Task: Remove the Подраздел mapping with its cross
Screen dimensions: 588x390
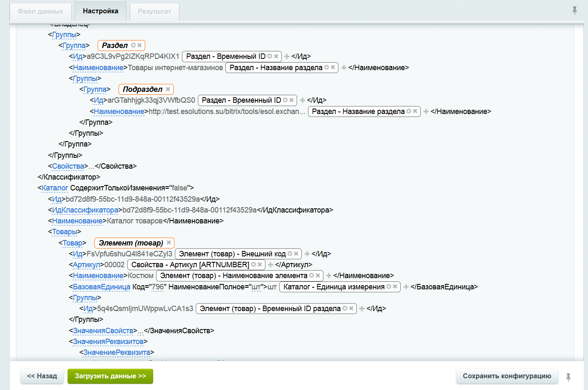Action: click(x=168, y=89)
